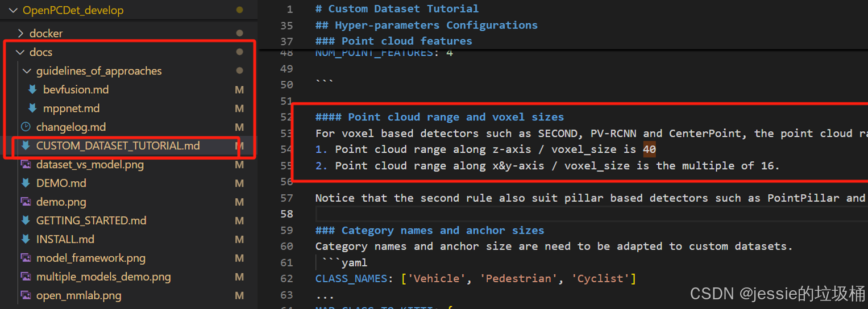Open open_mmlab.png file
Screen dimensions: 868x309
(x=79, y=296)
